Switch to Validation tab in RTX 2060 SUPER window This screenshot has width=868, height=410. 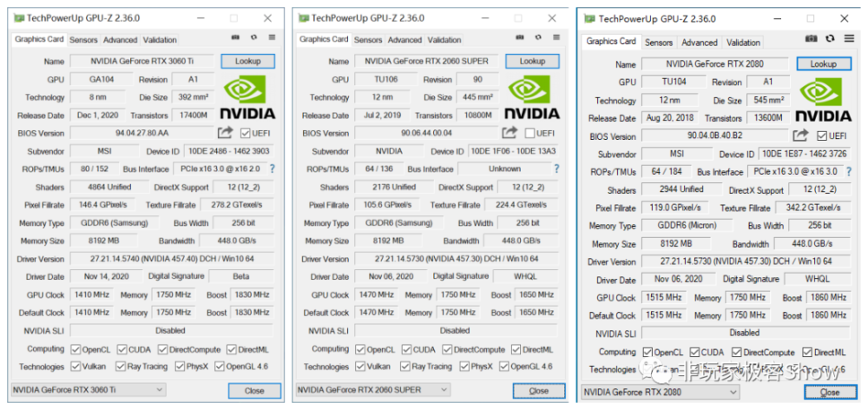pyautogui.click(x=444, y=40)
